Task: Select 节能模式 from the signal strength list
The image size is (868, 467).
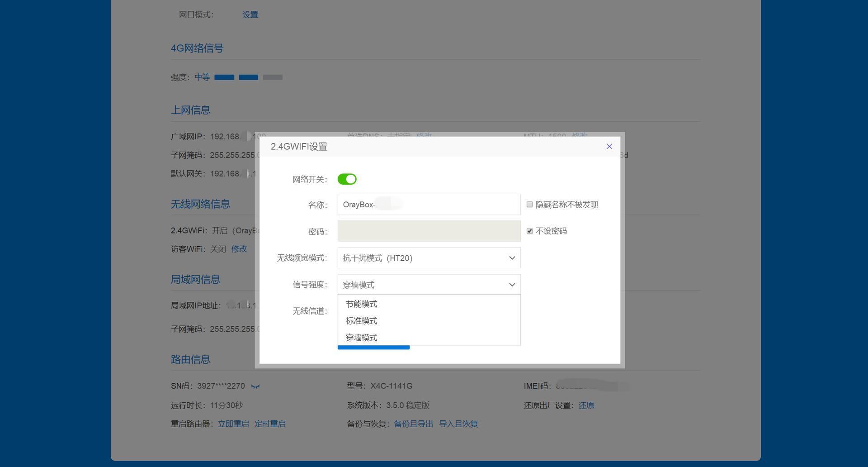Action: pyautogui.click(x=361, y=304)
